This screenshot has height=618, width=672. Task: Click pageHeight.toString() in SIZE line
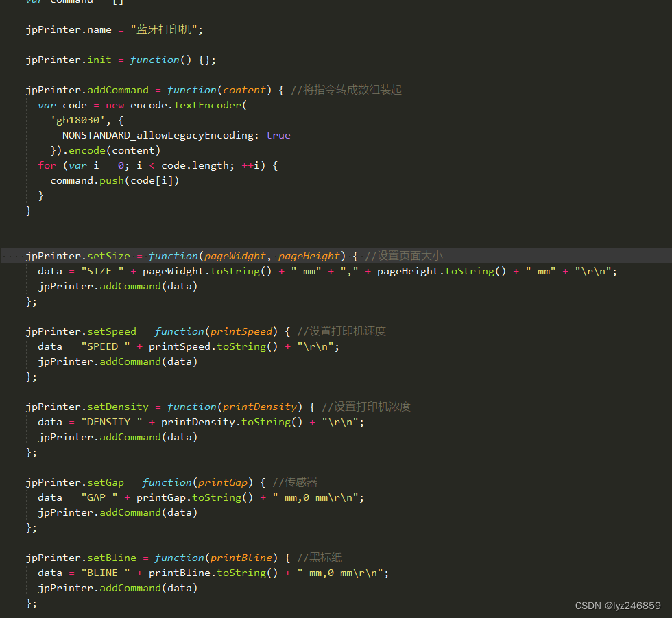point(442,272)
